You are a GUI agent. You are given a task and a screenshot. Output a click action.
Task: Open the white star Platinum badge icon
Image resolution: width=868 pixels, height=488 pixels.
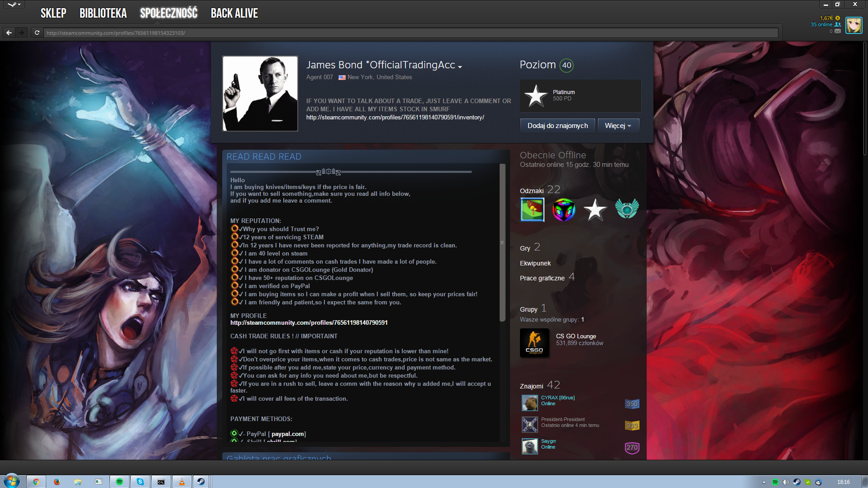[x=536, y=96]
